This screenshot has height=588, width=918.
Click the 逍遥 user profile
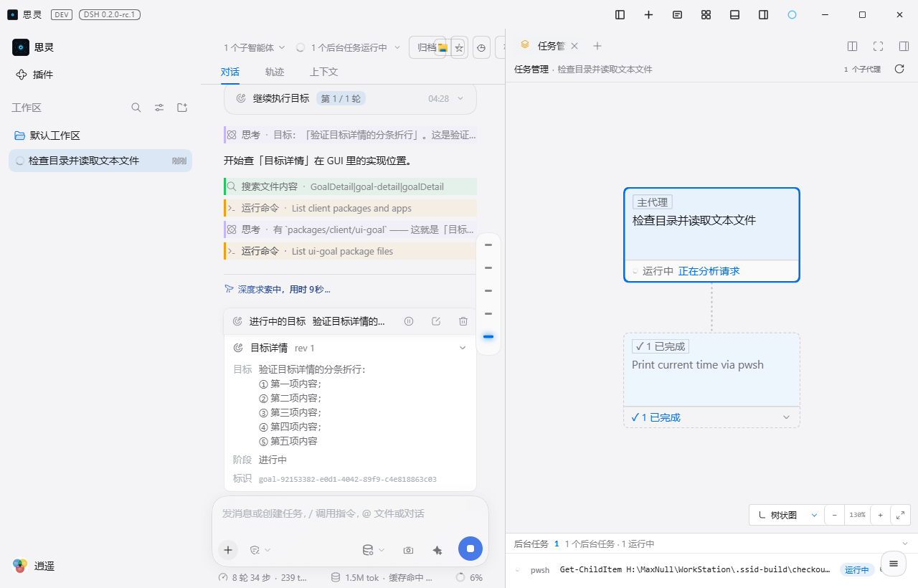click(x=34, y=566)
